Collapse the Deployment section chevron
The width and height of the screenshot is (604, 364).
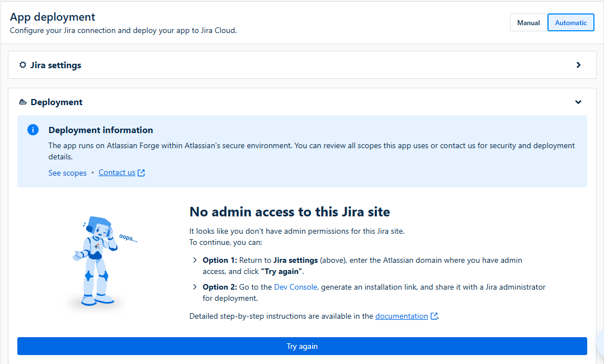tap(578, 102)
